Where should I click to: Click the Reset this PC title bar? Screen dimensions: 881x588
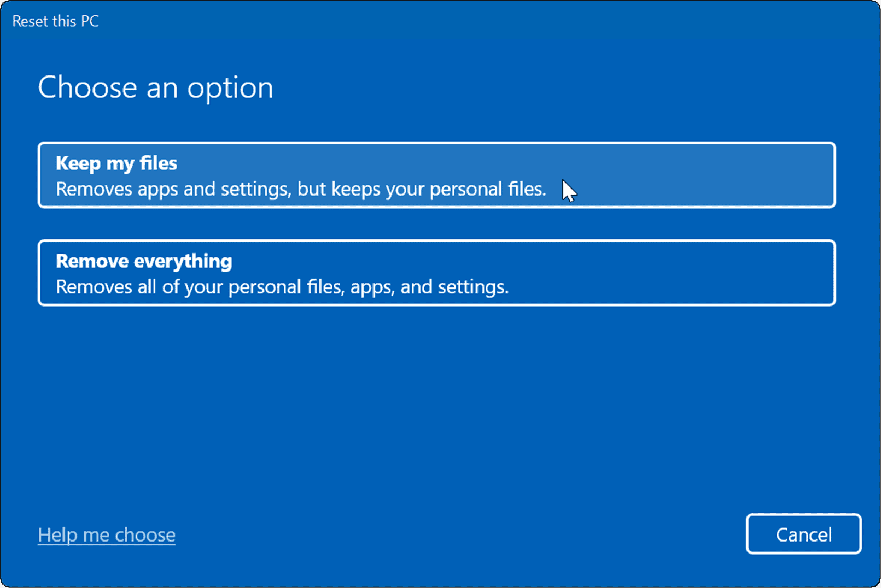pyautogui.click(x=55, y=21)
